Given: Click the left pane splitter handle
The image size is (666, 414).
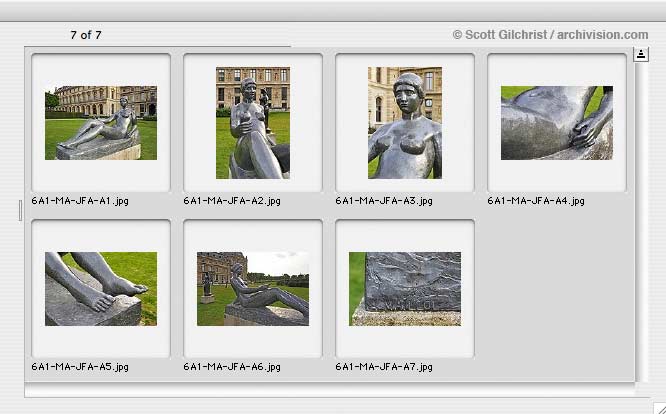Looking at the screenshot, I should pyautogui.click(x=20, y=211).
